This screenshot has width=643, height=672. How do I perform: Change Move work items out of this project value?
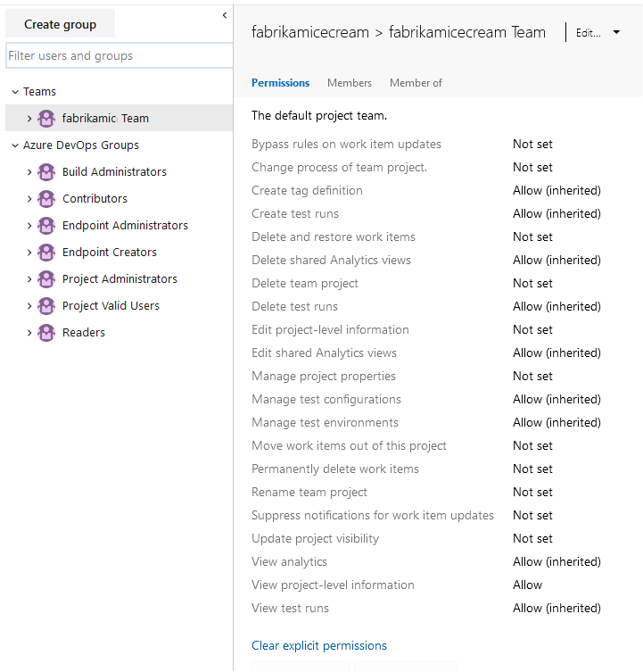532,445
